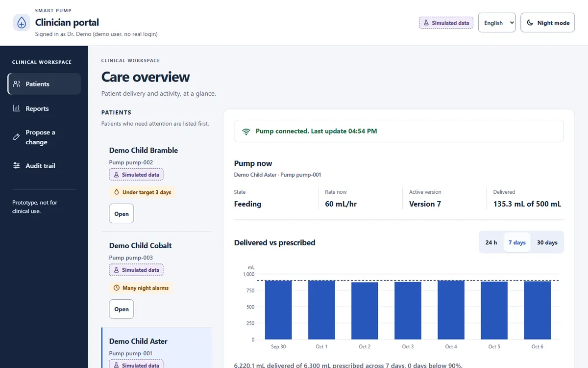Toggle Night mode

(x=548, y=23)
